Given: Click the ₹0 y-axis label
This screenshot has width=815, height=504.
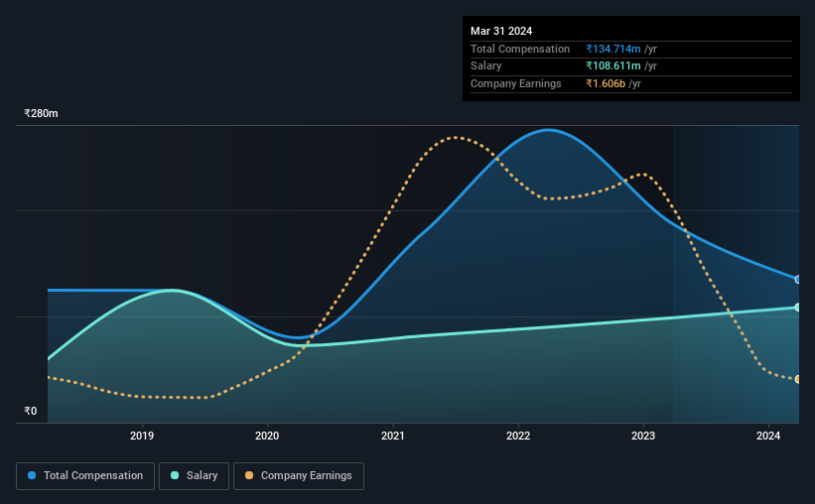Looking at the screenshot, I should tap(31, 411).
